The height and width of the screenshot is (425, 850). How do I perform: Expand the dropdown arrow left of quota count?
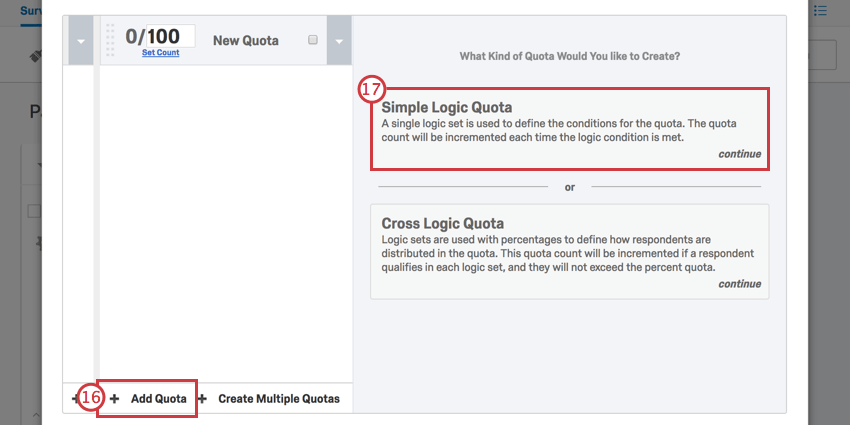(x=79, y=41)
